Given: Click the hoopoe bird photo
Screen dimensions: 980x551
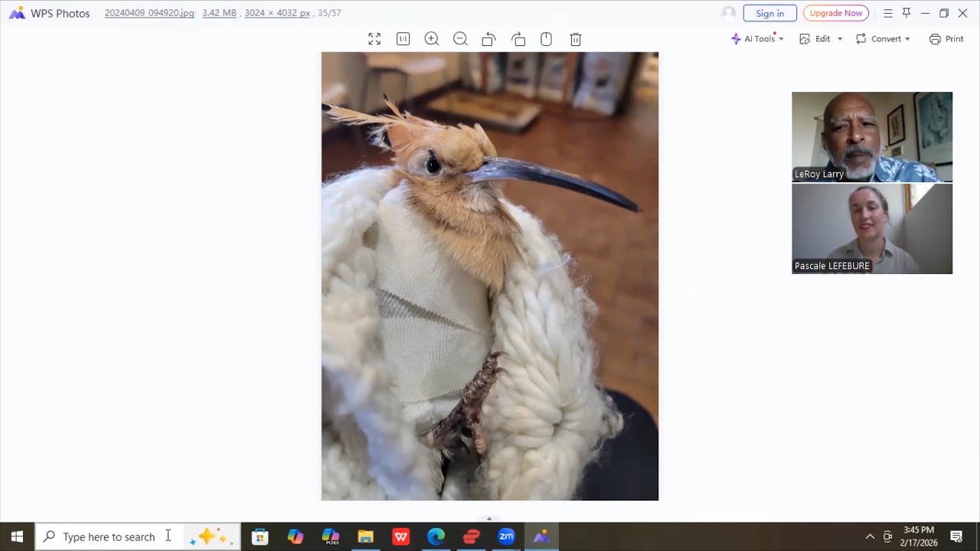Looking at the screenshot, I should point(490,276).
